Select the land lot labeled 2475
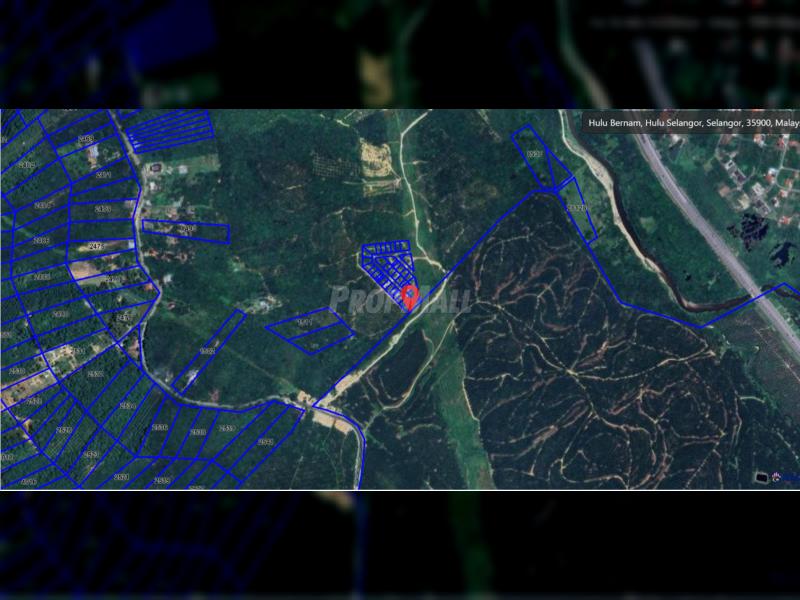This screenshot has height=600, width=800. tap(96, 246)
